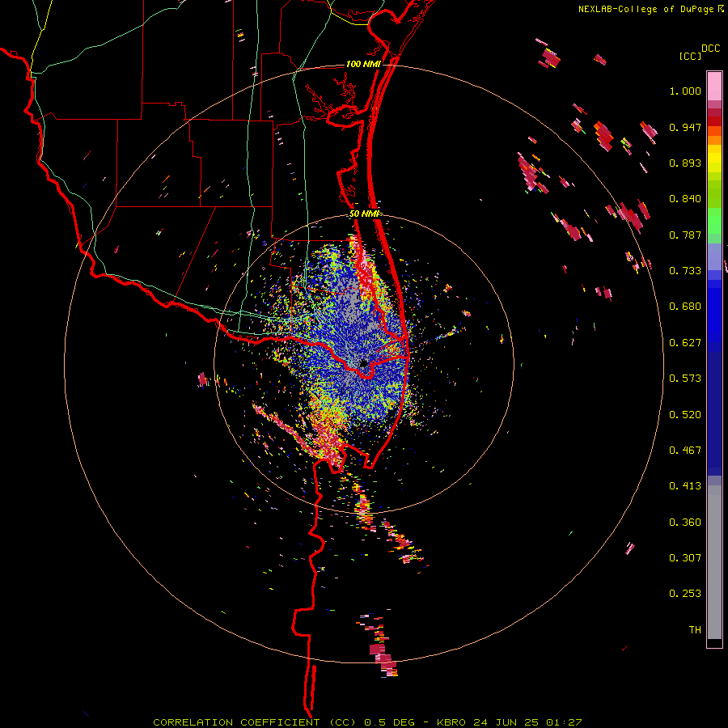Screen dimensions: 728x728
Task: Click the DCC label above the color bar
Action: [711, 49]
